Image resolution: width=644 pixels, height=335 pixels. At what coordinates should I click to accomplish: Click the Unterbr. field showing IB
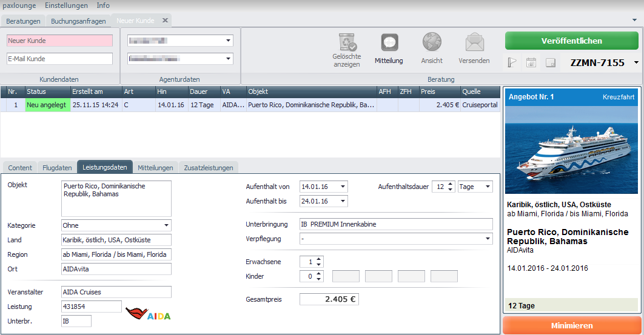tap(76, 321)
